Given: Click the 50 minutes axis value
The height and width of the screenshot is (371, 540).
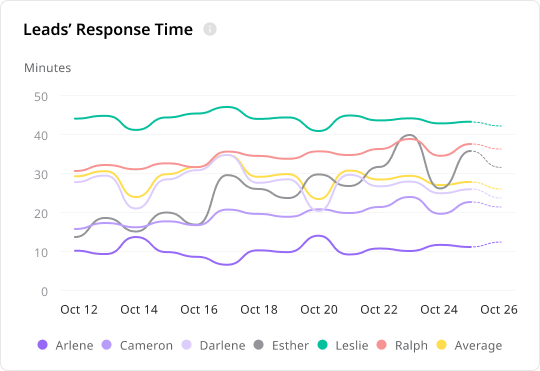Looking at the screenshot, I should coord(41,97).
